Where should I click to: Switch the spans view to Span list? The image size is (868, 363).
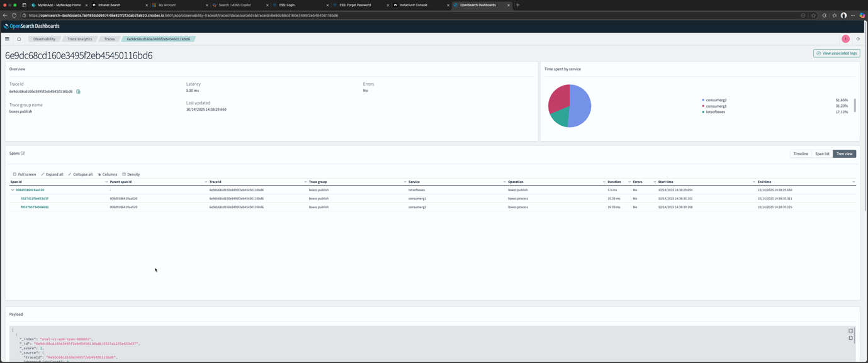(x=822, y=154)
